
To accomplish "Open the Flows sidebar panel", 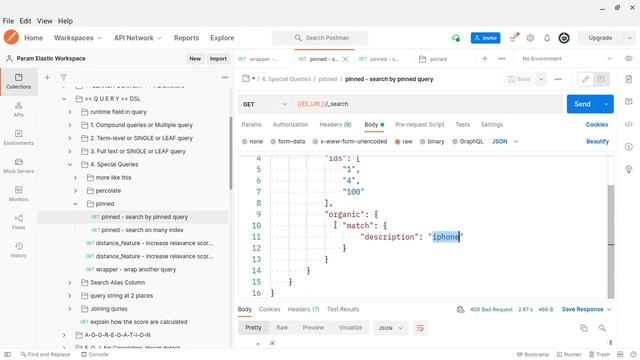I will [18, 222].
